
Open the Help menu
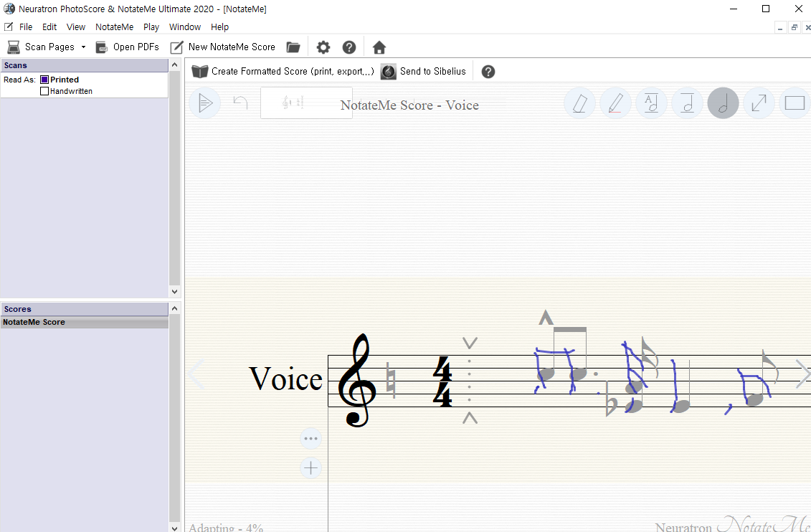tap(220, 27)
